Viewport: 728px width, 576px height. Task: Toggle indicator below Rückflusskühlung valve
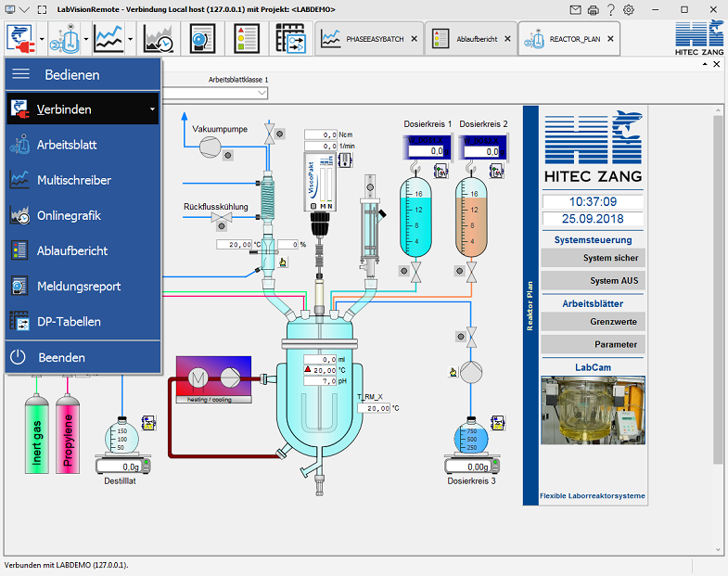222,226
